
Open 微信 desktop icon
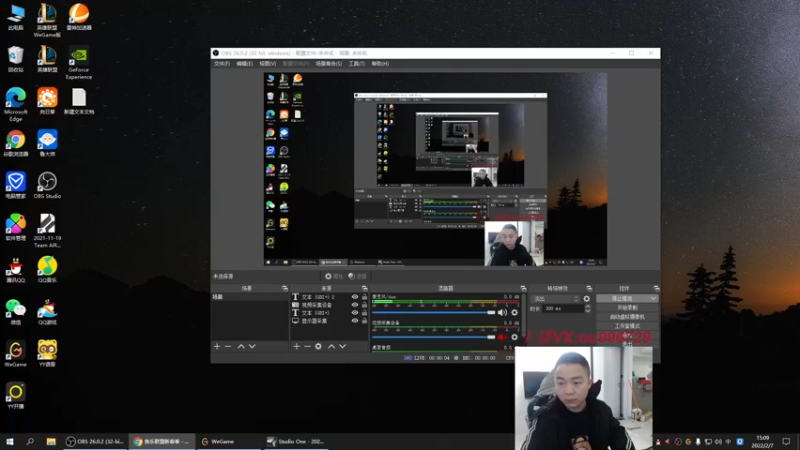pos(16,312)
